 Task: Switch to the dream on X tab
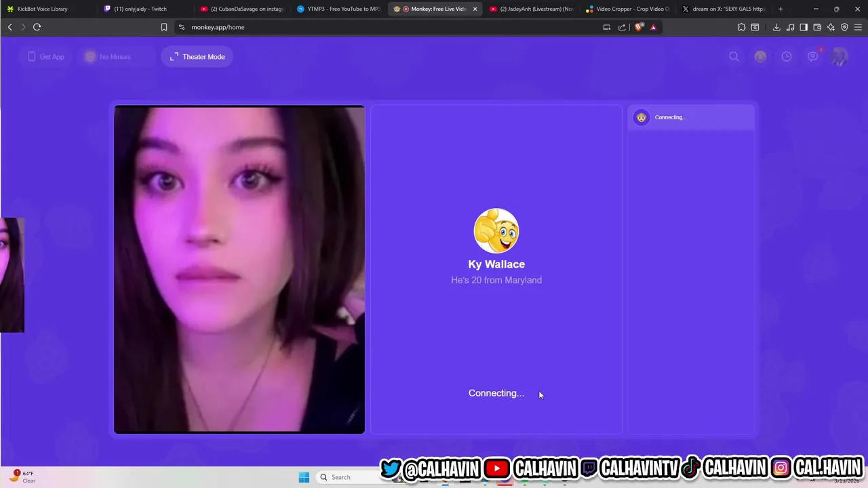(725, 9)
